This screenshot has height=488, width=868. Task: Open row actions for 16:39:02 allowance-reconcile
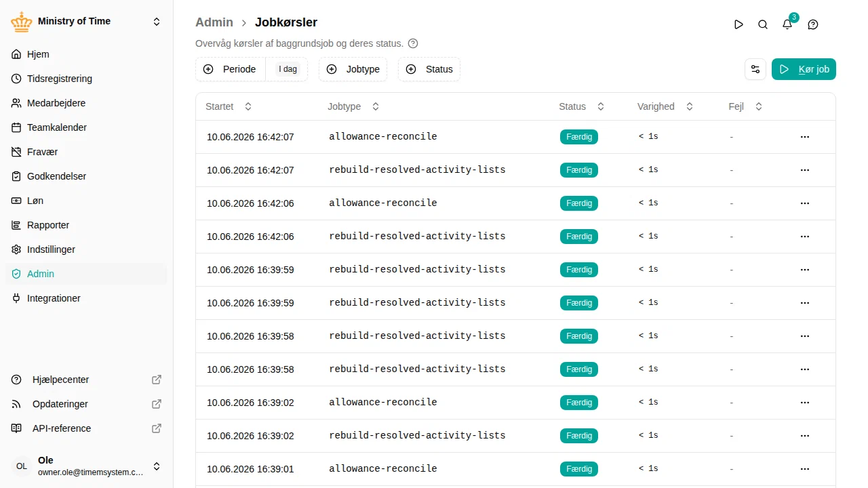coord(805,403)
